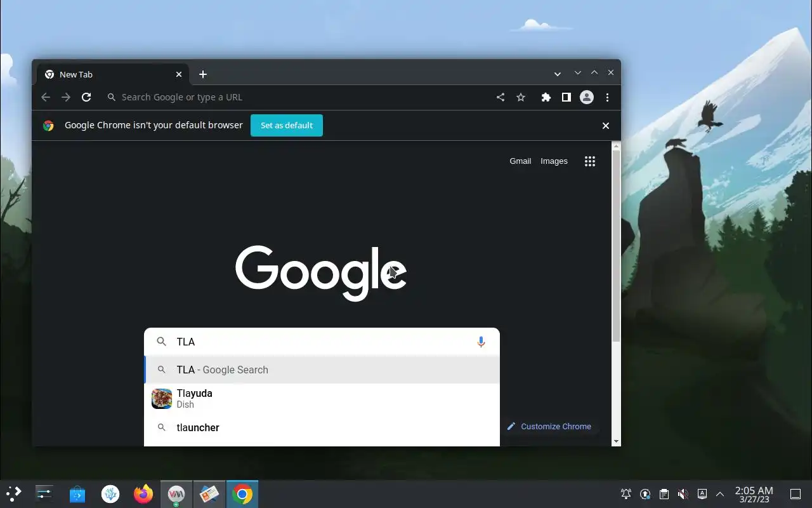Image resolution: width=812 pixels, height=508 pixels.
Task: Focus the address bar URL field
Action: point(298,97)
